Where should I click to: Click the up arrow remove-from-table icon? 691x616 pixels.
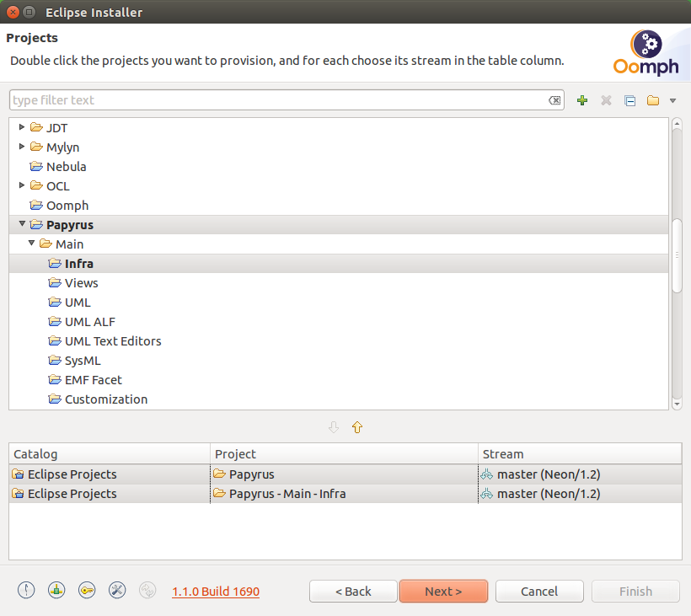click(x=357, y=427)
